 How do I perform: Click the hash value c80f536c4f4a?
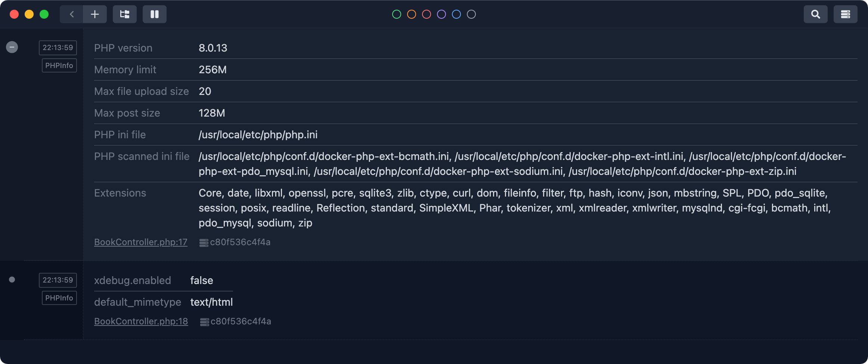tap(240, 242)
